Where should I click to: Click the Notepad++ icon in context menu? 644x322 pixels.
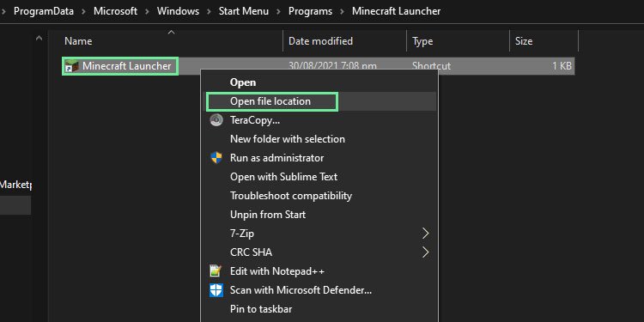pyautogui.click(x=216, y=271)
